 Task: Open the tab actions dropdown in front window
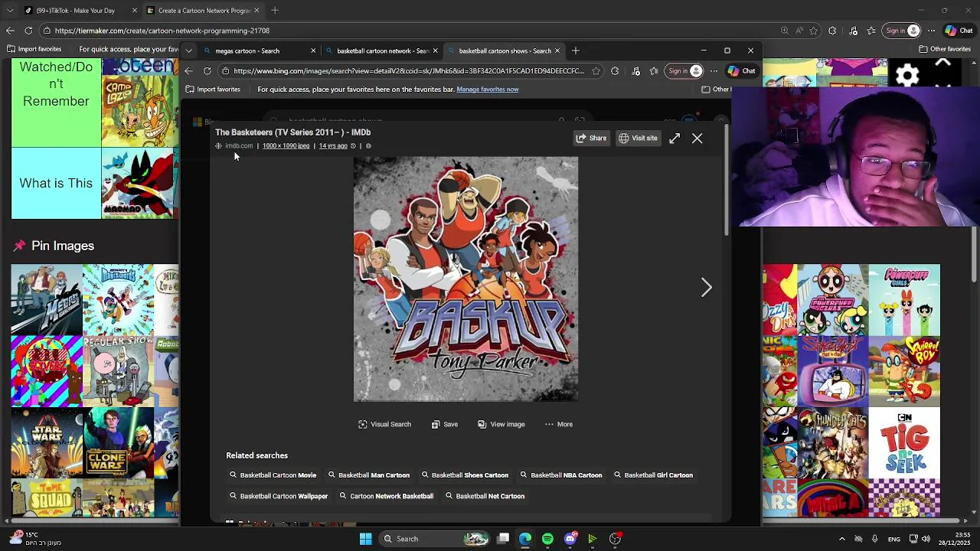pyautogui.click(x=188, y=51)
